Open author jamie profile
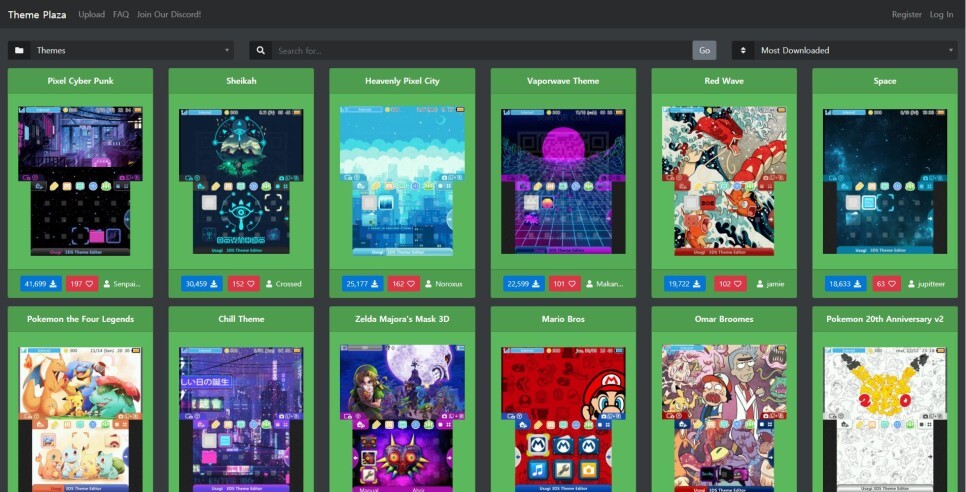Screen dimensions: 966x492 [x=770, y=284]
